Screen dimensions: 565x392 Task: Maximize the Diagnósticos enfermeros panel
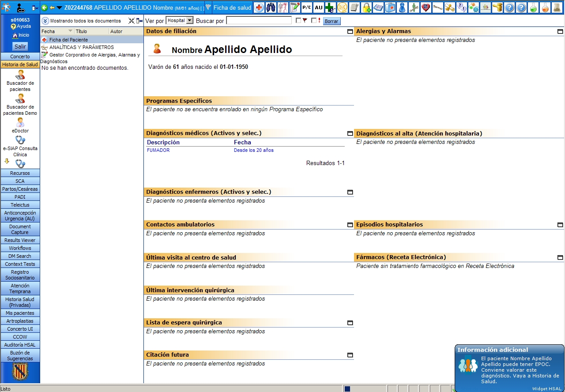click(x=350, y=192)
